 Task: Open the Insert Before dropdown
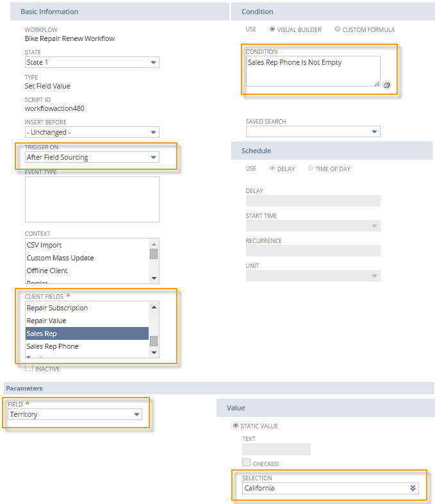(92, 132)
